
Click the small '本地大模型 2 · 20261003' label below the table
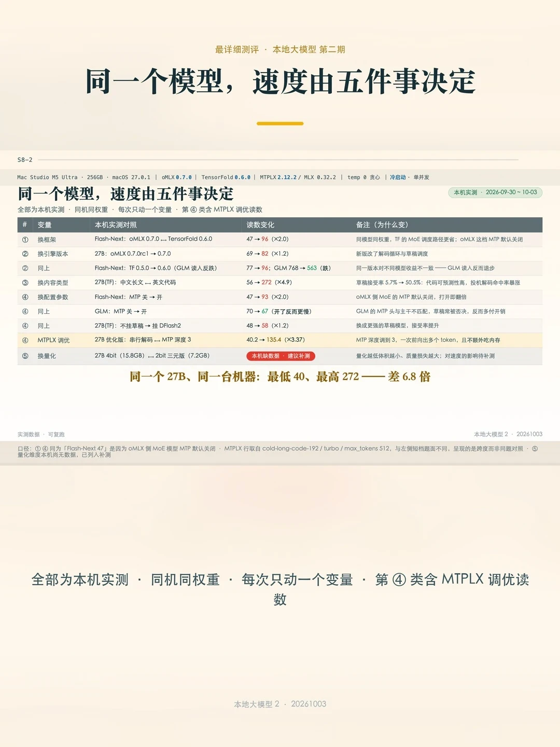pyautogui.click(x=508, y=434)
